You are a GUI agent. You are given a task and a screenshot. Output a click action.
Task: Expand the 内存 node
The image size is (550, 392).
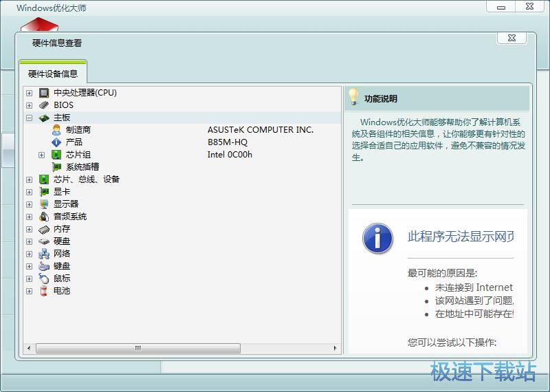[x=29, y=229]
